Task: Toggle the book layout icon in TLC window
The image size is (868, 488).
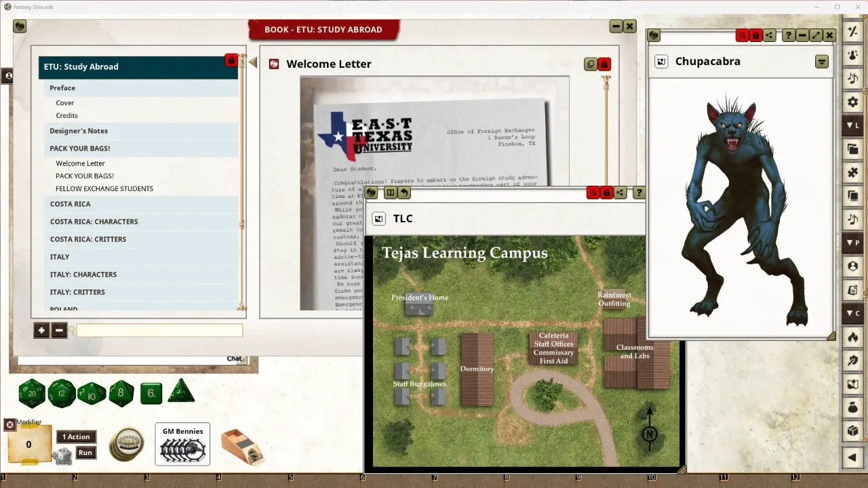Action: (x=390, y=192)
